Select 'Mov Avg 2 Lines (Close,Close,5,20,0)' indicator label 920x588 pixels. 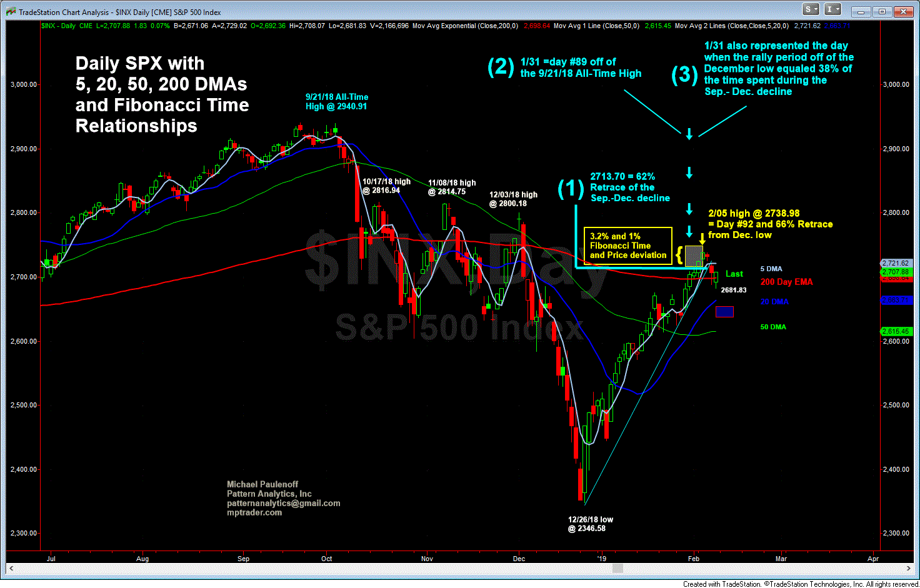point(732,26)
